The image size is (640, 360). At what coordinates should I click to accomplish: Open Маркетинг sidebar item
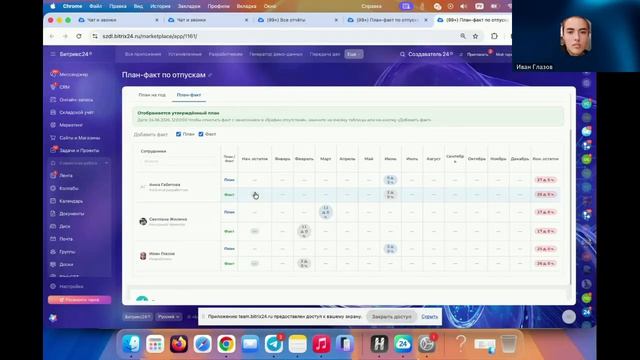[71, 125]
